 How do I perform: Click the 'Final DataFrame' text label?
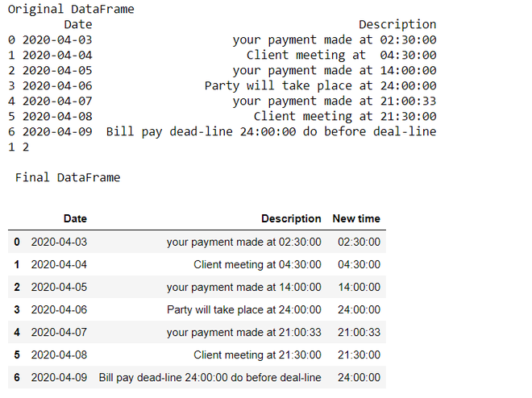68,177
